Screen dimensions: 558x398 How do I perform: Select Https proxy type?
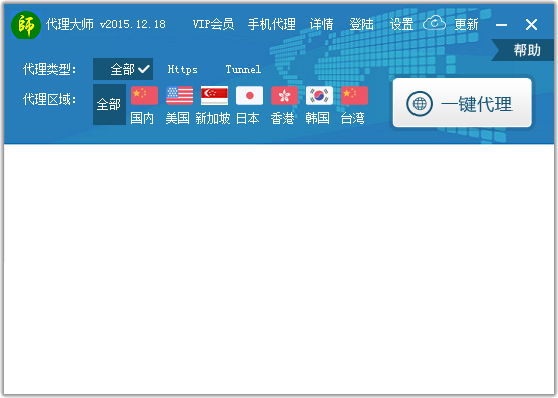point(183,69)
